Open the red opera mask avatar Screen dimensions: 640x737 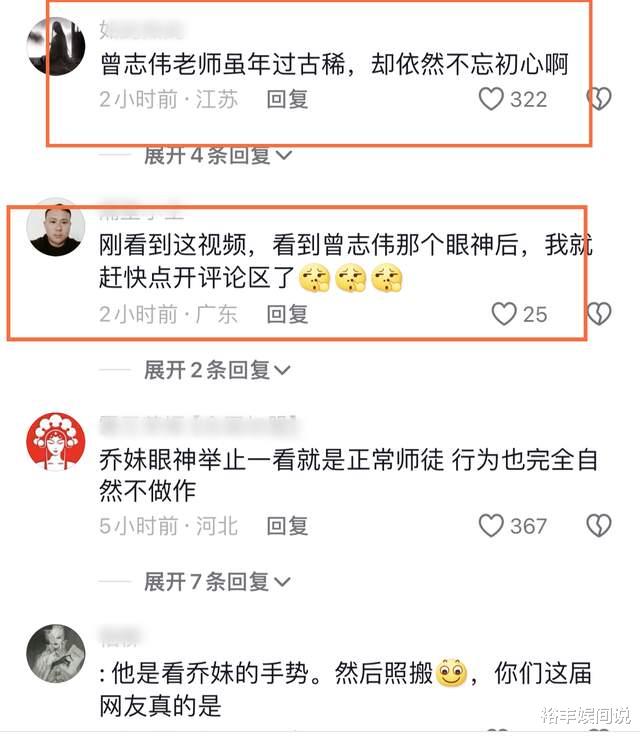(x=56, y=442)
